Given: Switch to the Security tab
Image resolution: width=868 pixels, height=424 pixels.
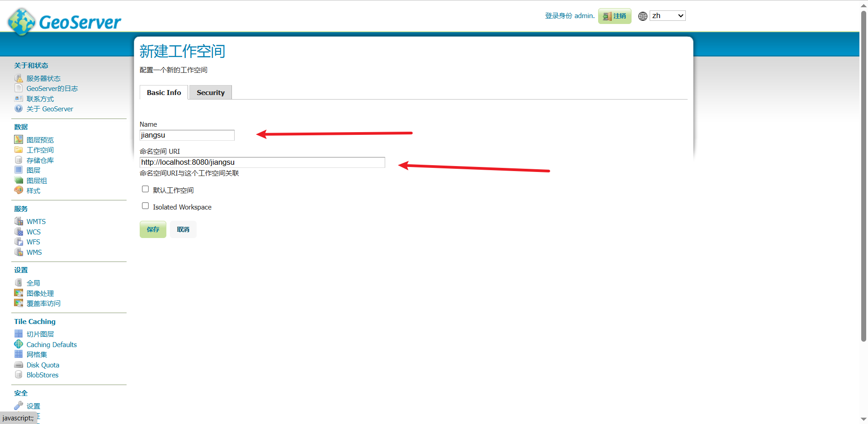Looking at the screenshot, I should tap(211, 92).
